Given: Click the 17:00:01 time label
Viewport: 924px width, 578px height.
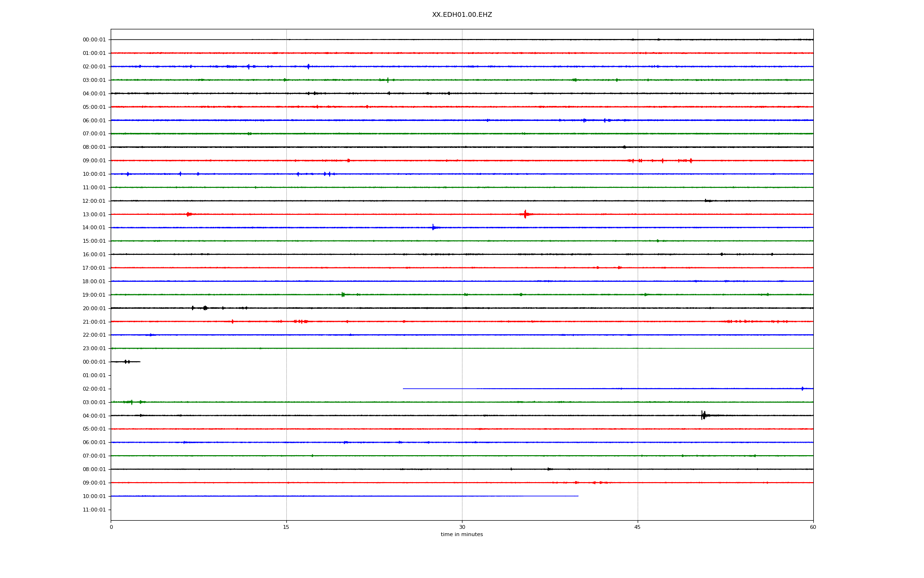Looking at the screenshot, I should click(x=94, y=268).
